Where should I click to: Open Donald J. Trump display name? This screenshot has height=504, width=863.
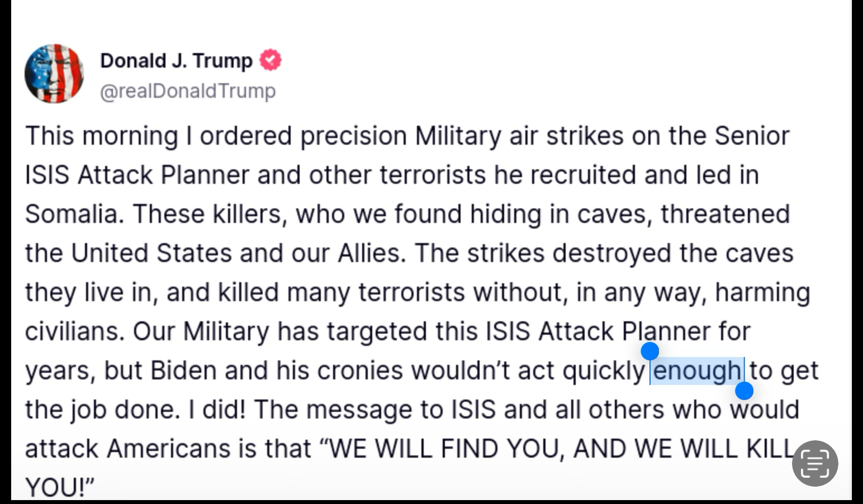coord(176,60)
